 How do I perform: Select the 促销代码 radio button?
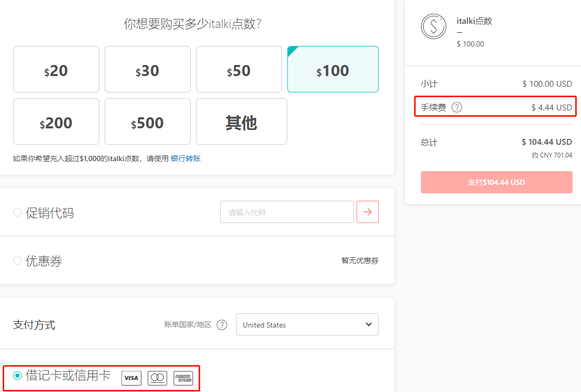click(x=16, y=212)
